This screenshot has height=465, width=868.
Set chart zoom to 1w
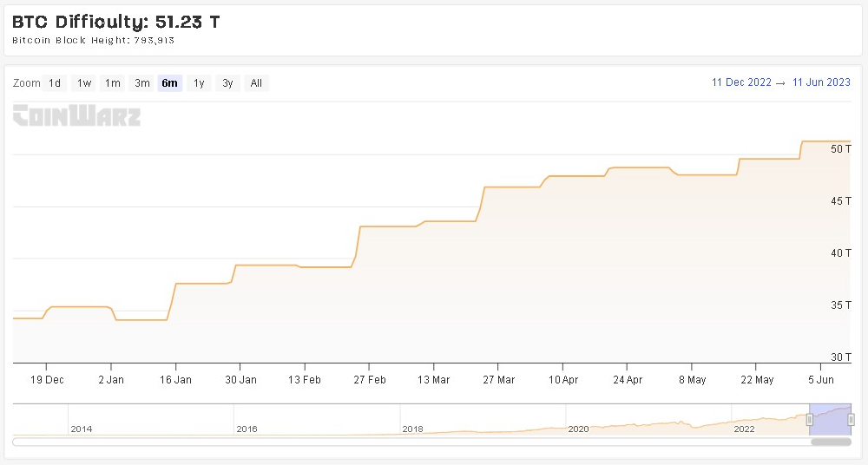click(x=84, y=83)
